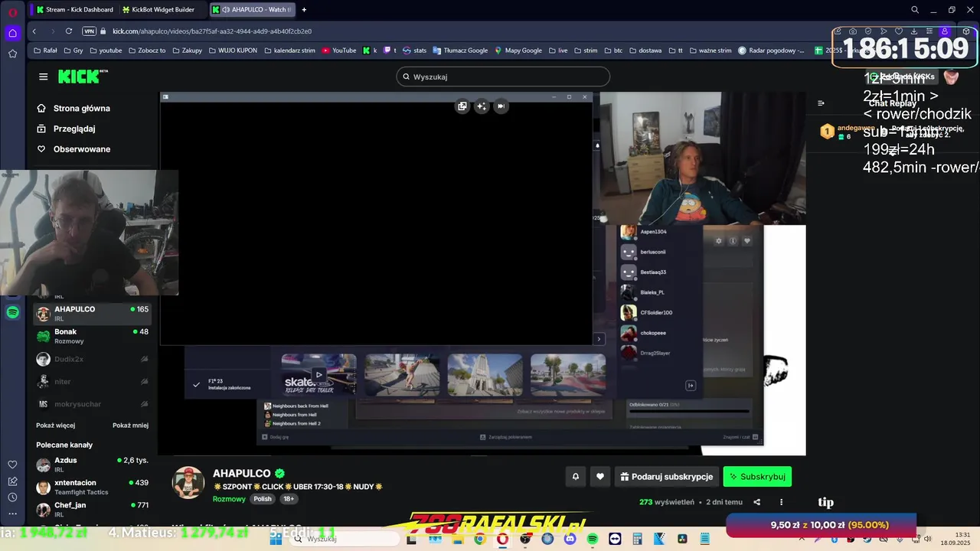The width and height of the screenshot is (980, 551).
Task: Open Spotify from taskbar
Action: (593, 539)
